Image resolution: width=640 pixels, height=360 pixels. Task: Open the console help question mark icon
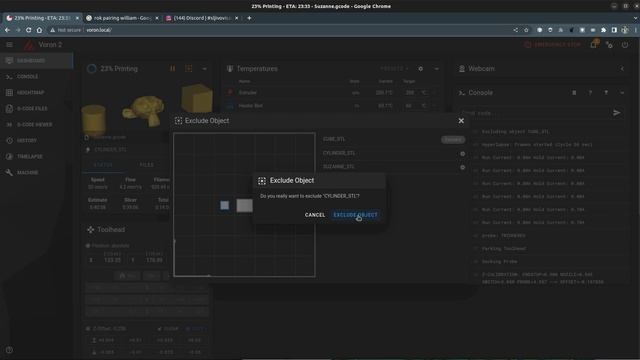(x=590, y=93)
